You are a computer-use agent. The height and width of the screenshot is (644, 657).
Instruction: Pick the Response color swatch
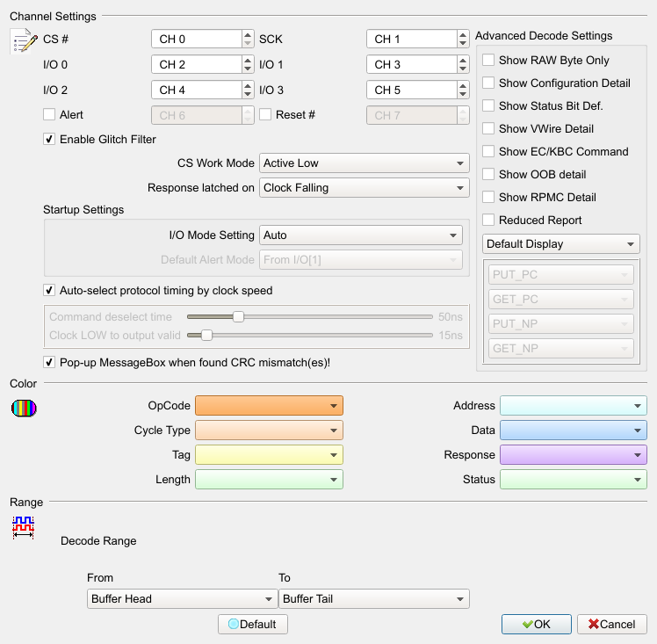tap(574, 455)
